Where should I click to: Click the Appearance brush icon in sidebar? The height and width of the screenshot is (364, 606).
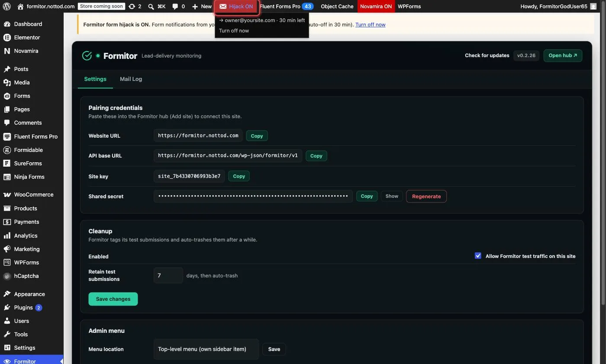tap(7, 294)
